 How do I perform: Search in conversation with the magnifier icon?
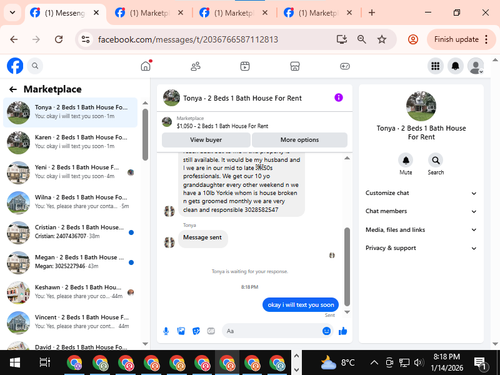point(436,160)
